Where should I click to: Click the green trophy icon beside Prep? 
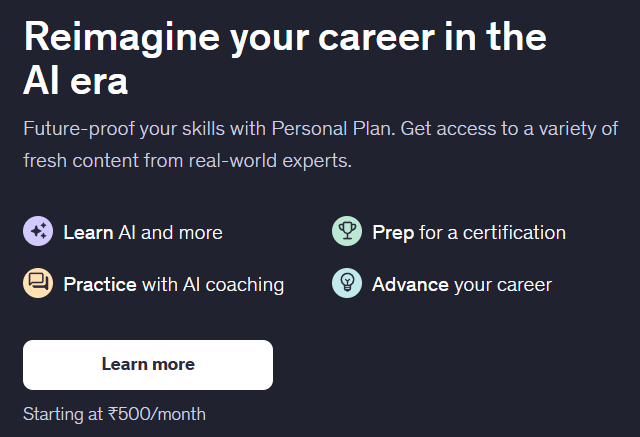pos(346,232)
